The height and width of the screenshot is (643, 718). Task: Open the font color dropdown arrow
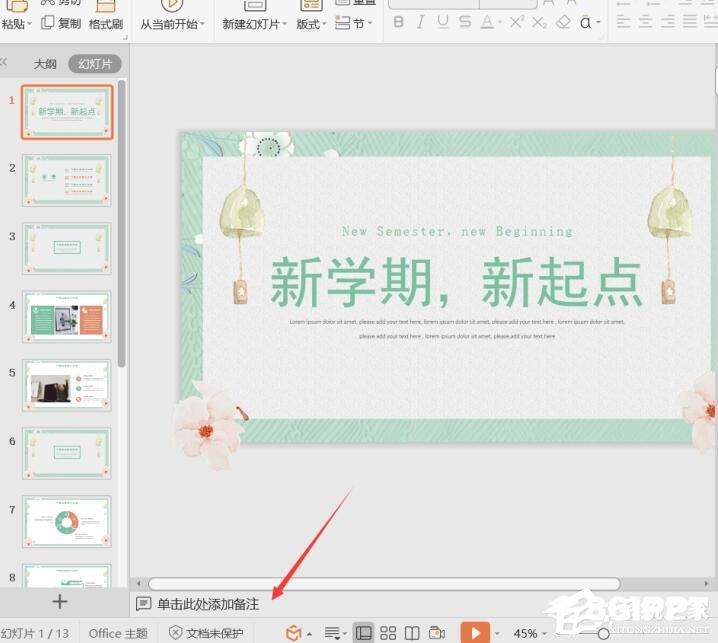pyautogui.click(x=500, y=22)
